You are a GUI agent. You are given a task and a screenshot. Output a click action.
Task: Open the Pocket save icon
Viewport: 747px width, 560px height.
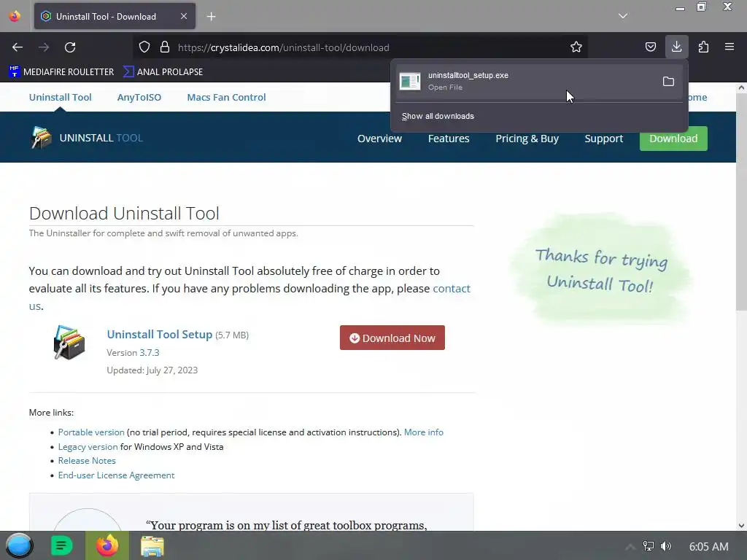point(650,47)
